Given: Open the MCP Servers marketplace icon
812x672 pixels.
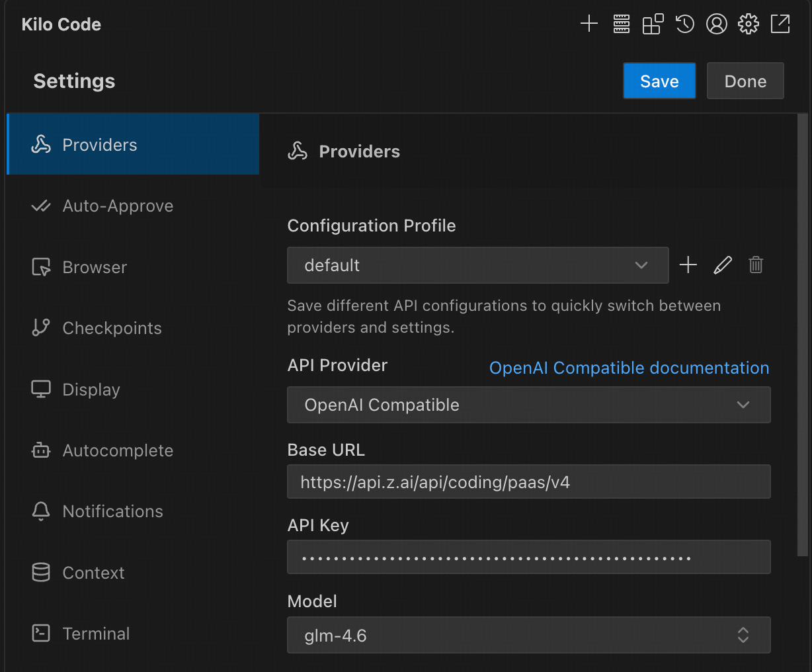Looking at the screenshot, I should click(652, 24).
